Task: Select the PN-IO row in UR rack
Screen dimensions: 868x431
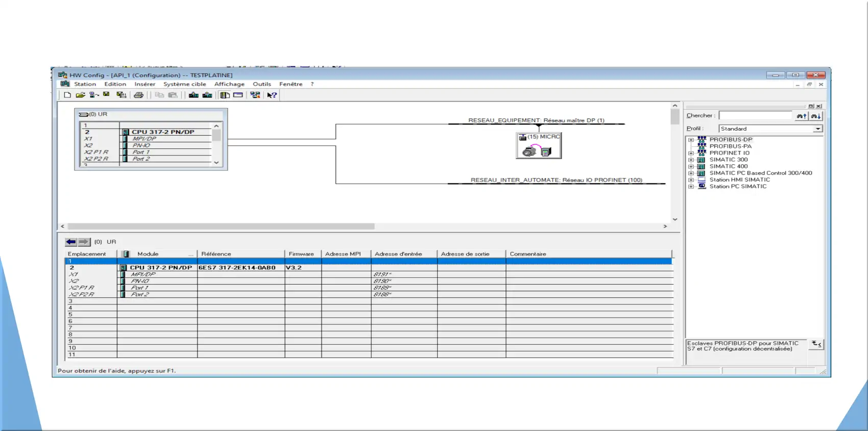Action: click(146, 145)
